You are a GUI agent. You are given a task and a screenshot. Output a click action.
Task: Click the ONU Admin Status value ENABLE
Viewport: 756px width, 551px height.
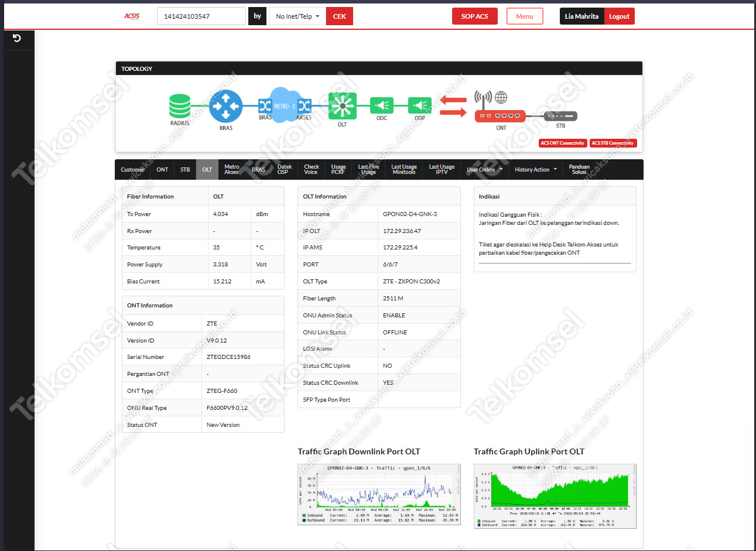(394, 316)
